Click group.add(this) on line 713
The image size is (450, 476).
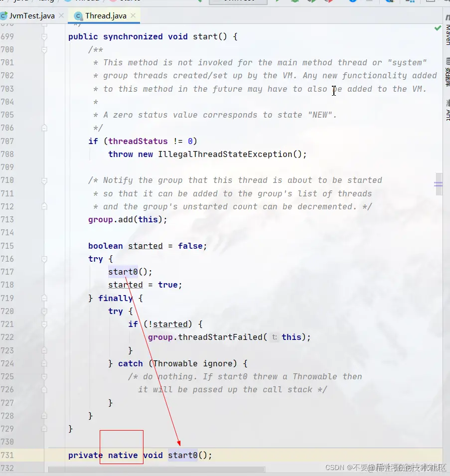pyautogui.click(x=128, y=219)
